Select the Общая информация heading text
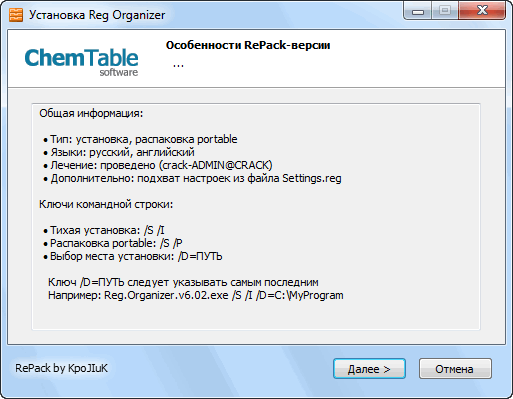 [91, 113]
